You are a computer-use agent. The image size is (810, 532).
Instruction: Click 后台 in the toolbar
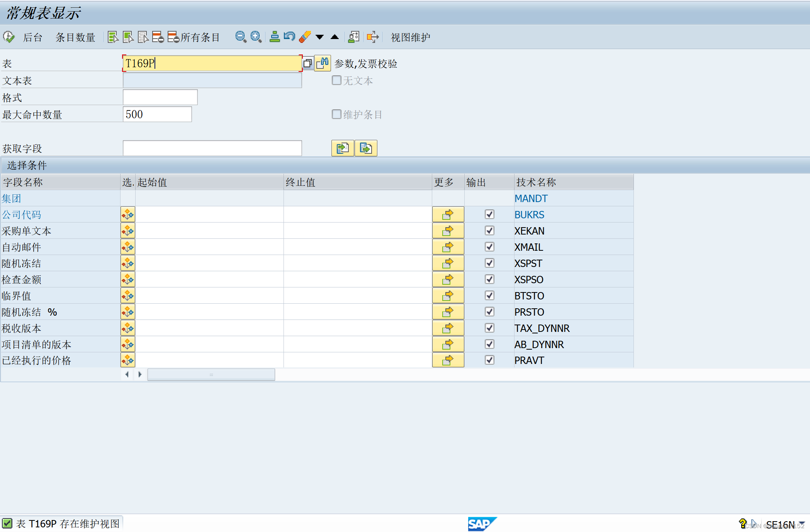tap(32, 37)
